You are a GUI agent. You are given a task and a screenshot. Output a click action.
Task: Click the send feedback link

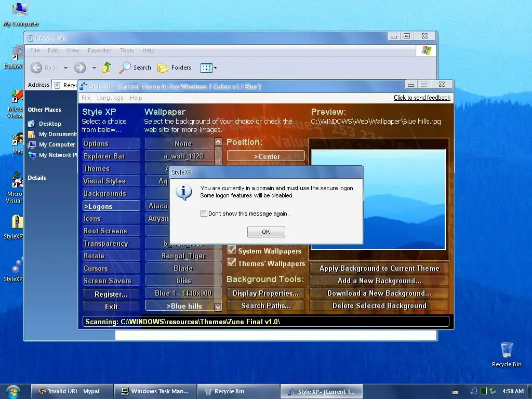(422, 98)
